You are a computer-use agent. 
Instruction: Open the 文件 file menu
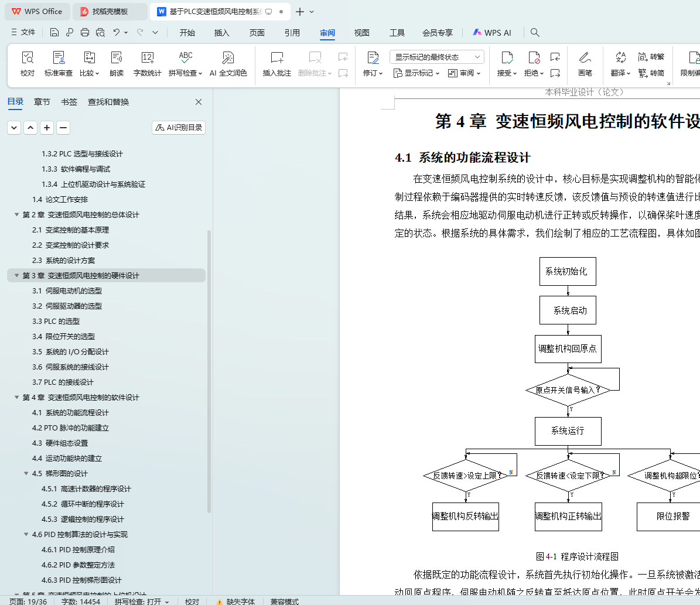[23, 32]
